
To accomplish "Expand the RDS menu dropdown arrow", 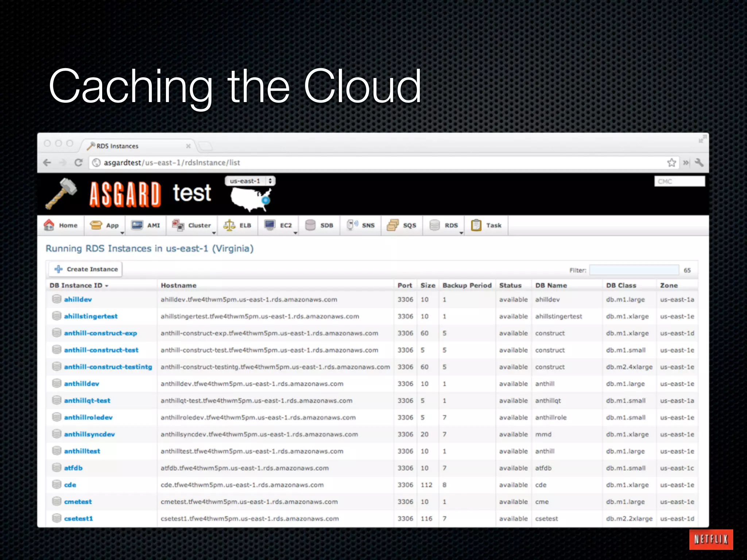I will 461,233.
